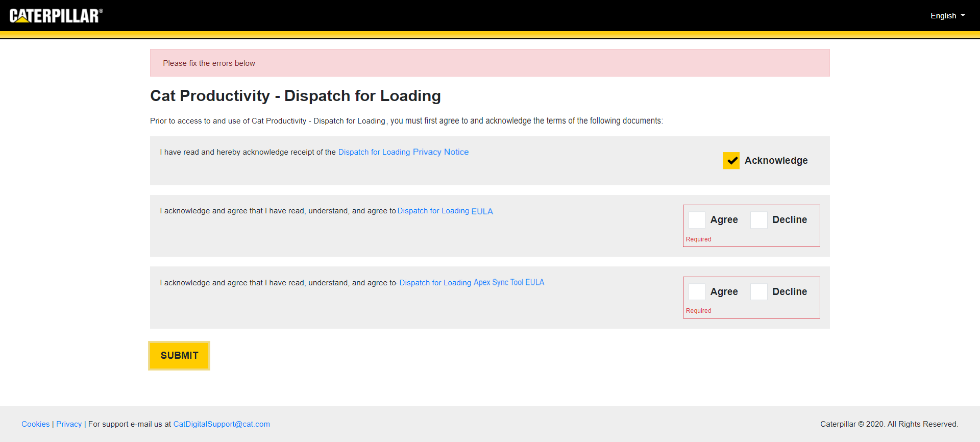Check Agree box for Apex Sync Tool EULA
980x442 pixels.
point(697,291)
